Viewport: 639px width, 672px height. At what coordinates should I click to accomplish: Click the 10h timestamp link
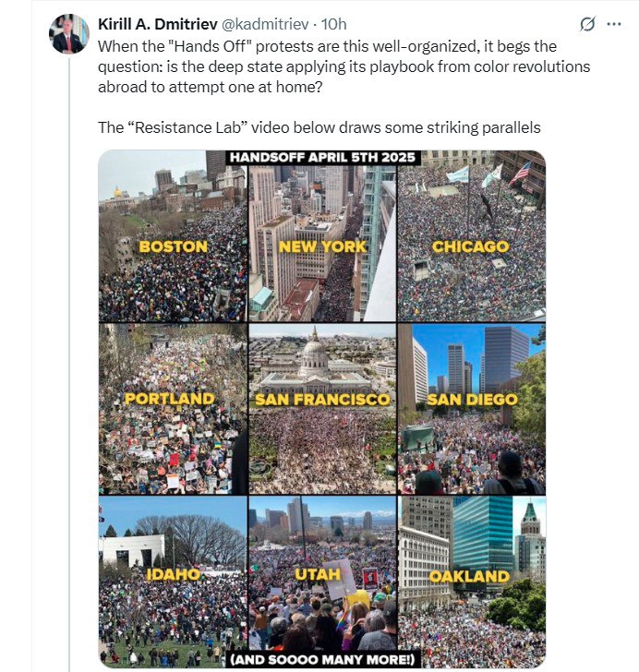point(333,24)
